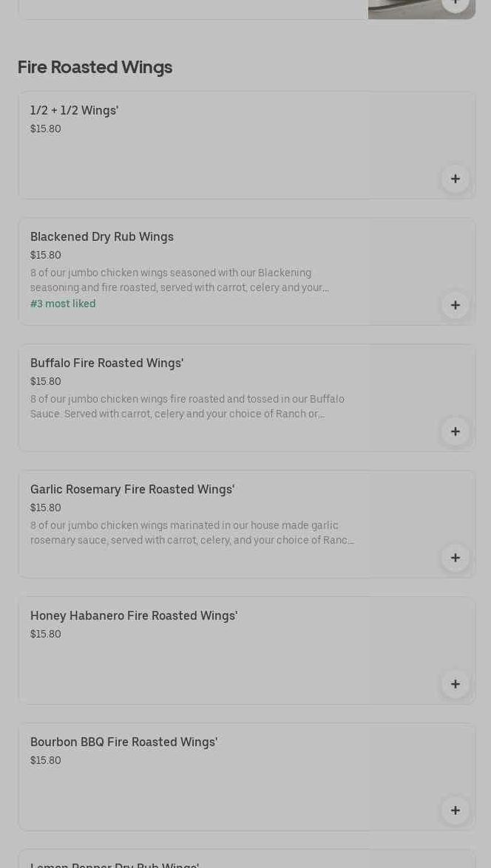
Task: Select the Buffalo Fire Roasted Wings title
Action: 106,363
